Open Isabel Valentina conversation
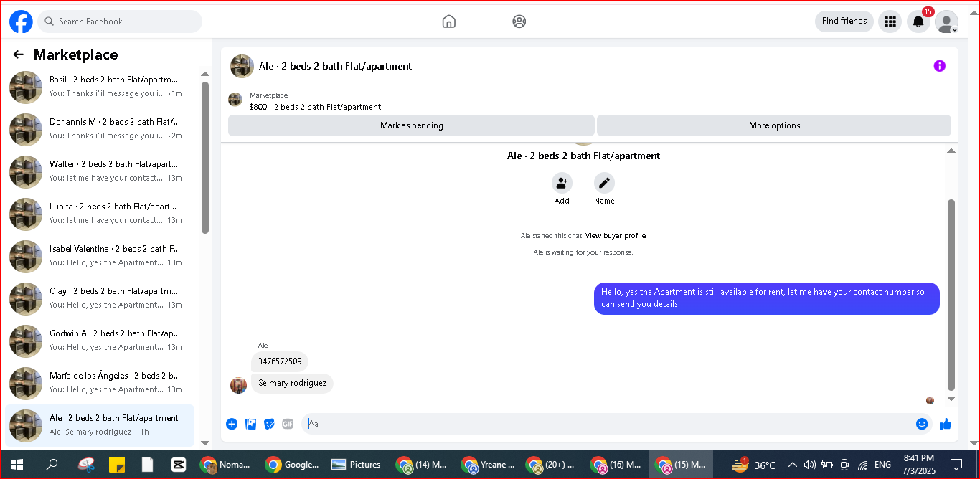The height and width of the screenshot is (479, 980). (x=100, y=256)
